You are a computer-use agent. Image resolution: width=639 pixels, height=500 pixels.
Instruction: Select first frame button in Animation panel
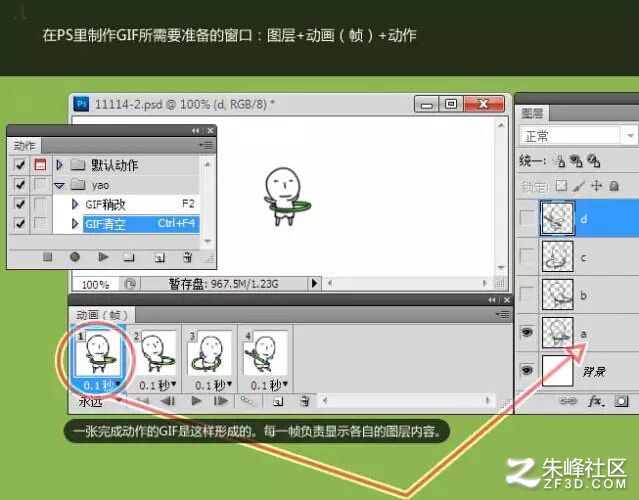click(143, 401)
